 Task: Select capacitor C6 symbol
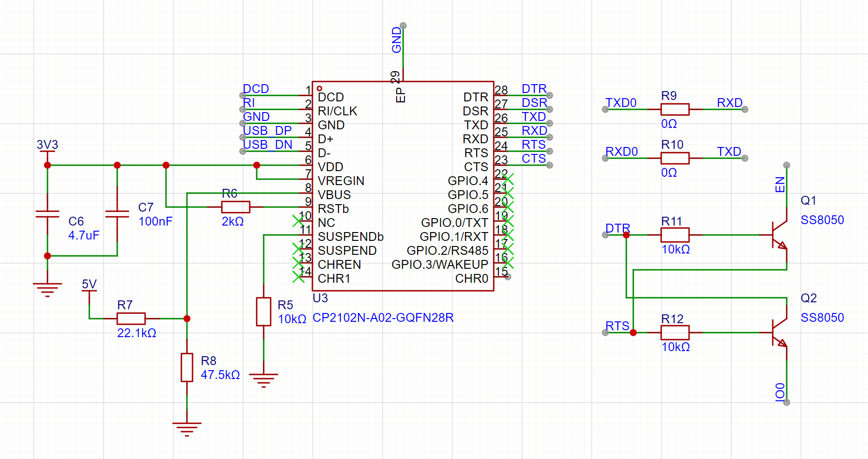pos(47,214)
